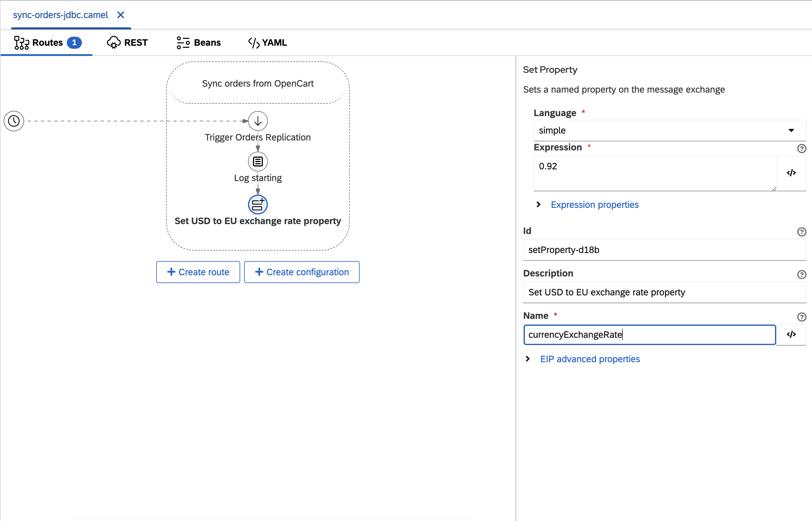The height and width of the screenshot is (521, 812).
Task: Click the Sync orders from OpenCart route header
Action: point(258,83)
